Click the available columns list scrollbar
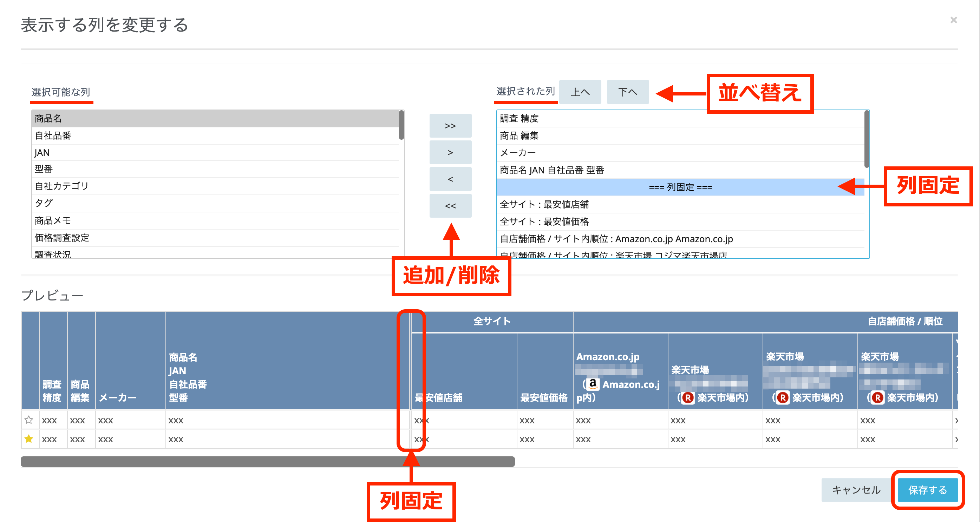Viewport: 980px width, 522px height. [401, 125]
